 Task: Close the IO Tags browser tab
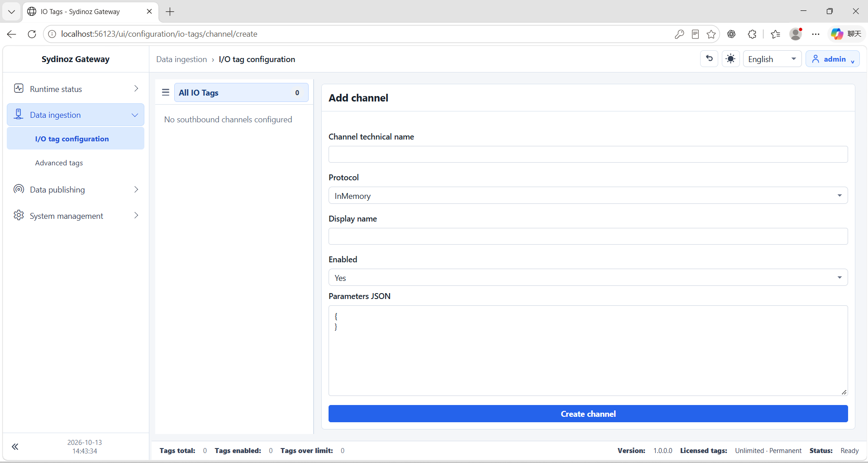[x=149, y=11]
